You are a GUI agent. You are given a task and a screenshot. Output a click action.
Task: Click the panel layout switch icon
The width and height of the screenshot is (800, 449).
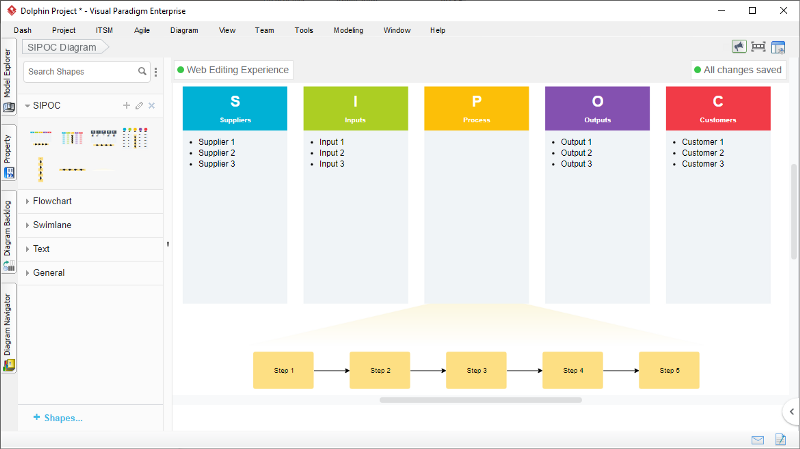[x=778, y=47]
